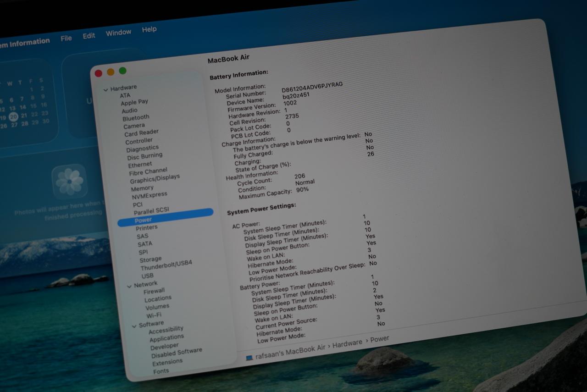Select Volumes under Network
Image resolution: width=587 pixels, height=392 pixels.
pos(157,307)
